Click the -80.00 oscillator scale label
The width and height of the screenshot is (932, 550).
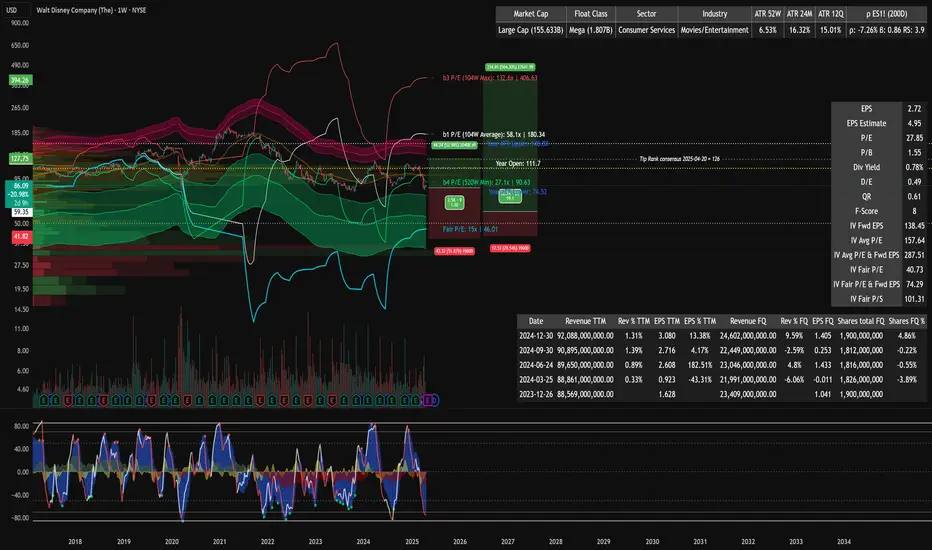[x=20, y=518]
